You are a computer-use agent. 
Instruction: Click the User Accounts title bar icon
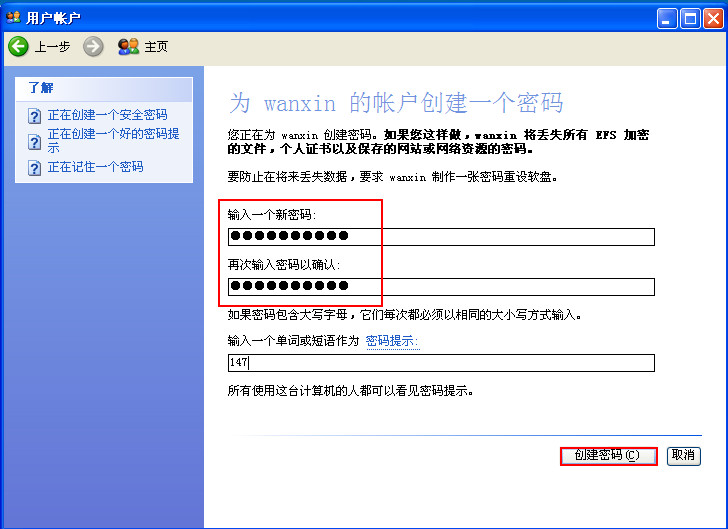click(x=13, y=18)
